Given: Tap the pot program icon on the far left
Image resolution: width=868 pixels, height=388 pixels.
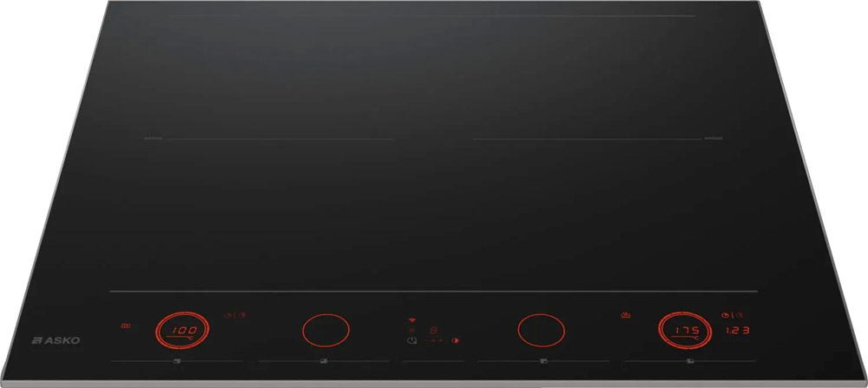Looking at the screenshot, I should [126, 326].
